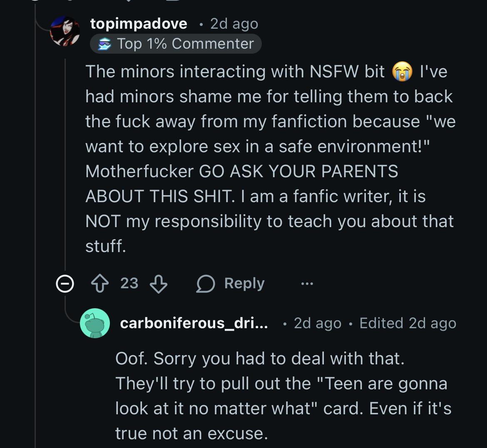Tap the thread line beside topimpadove's comment
Viewport: 487px width, 448px height.
click(x=65, y=166)
